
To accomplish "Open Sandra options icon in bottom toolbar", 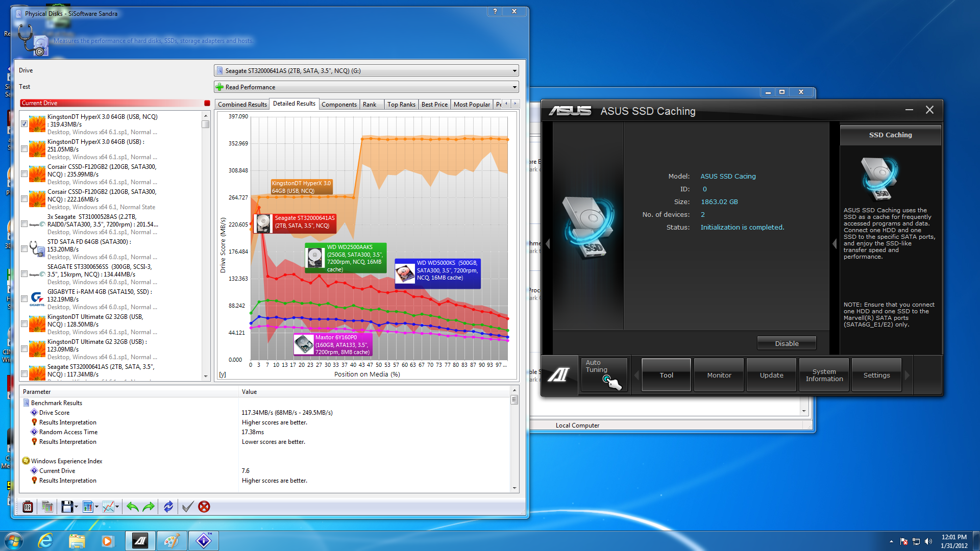I will click(x=28, y=507).
